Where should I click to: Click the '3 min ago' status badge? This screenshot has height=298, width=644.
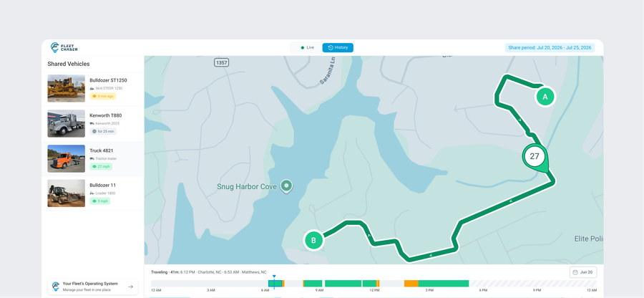[102, 96]
